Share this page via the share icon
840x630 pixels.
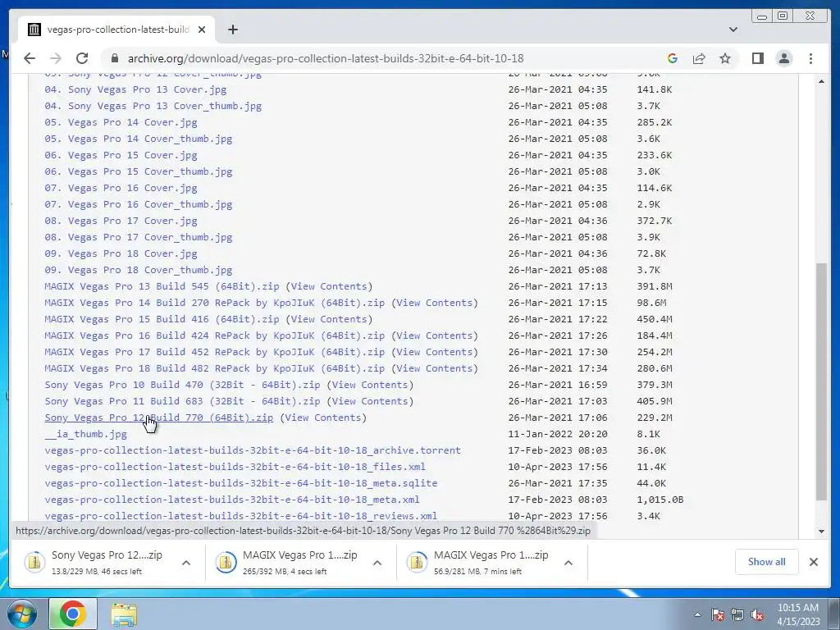pyautogui.click(x=699, y=58)
